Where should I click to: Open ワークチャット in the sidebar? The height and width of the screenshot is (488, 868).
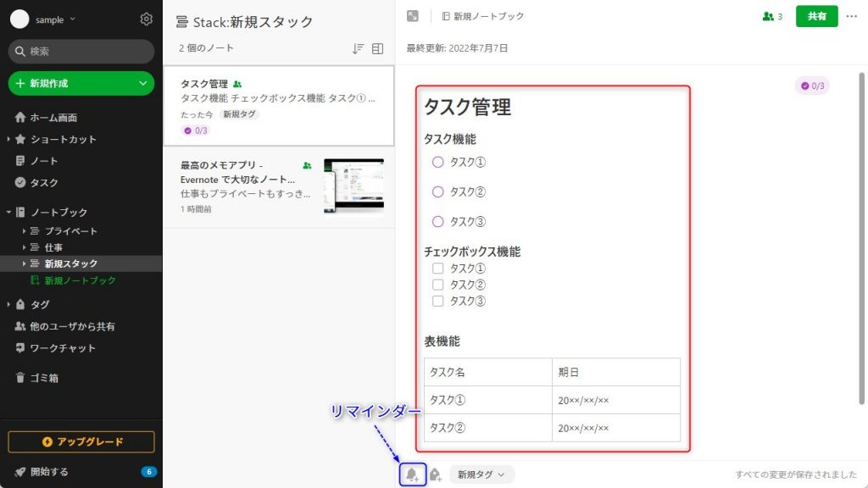(62, 348)
